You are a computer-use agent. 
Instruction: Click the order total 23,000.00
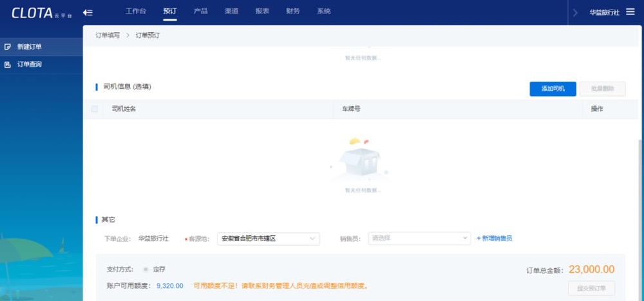(x=591, y=269)
